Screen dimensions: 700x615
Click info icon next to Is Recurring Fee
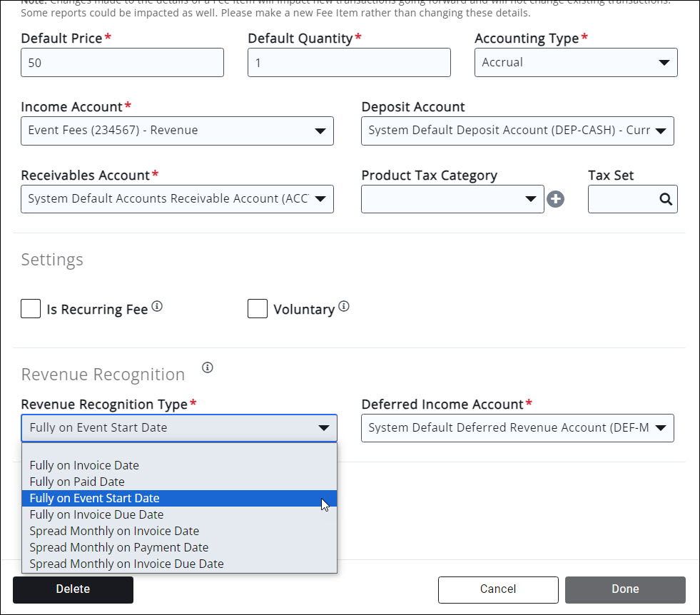pyautogui.click(x=157, y=307)
